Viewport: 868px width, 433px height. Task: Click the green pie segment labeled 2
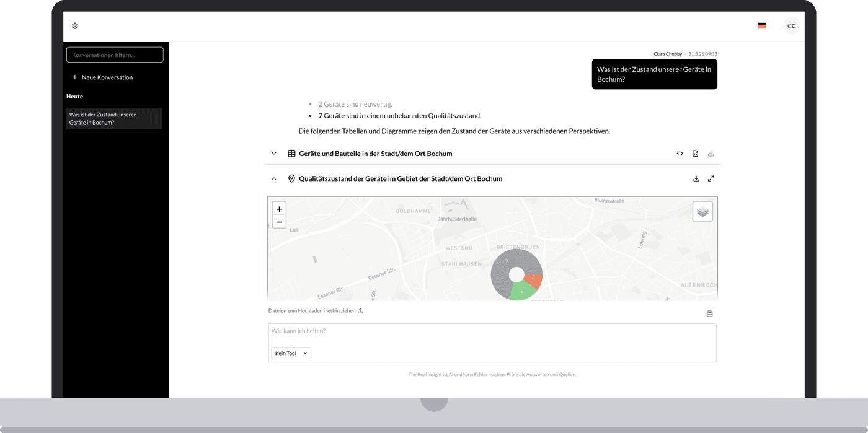pyautogui.click(x=521, y=292)
